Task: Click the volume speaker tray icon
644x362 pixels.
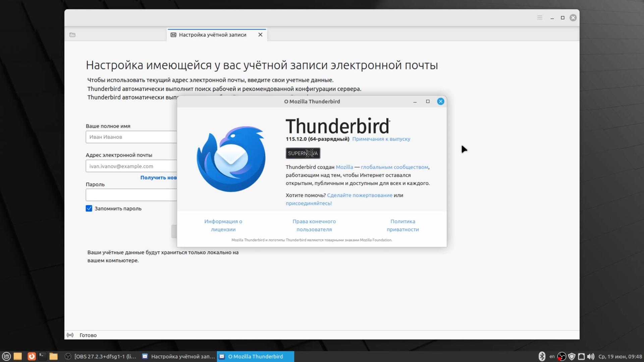Action: point(591,356)
